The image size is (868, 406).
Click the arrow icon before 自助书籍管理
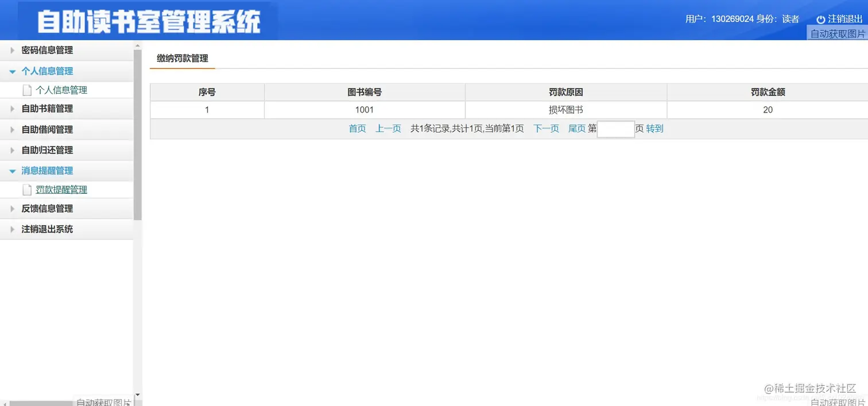(11, 109)
